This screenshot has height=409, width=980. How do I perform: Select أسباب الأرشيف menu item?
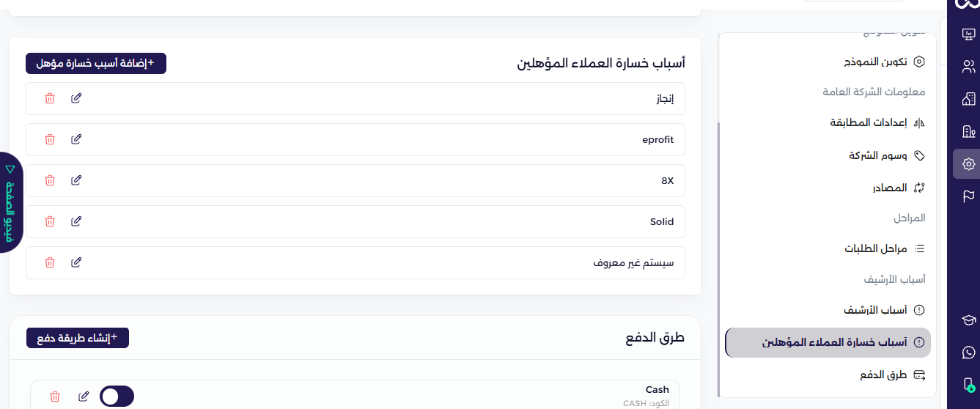point(874,310)
